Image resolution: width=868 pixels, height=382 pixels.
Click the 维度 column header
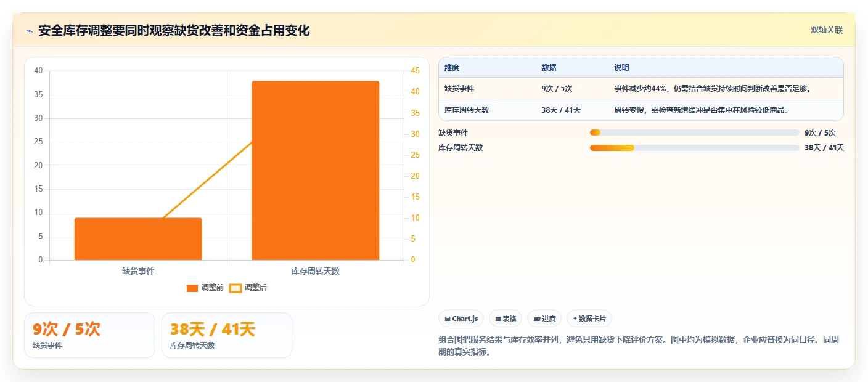[x=452, y=68]
